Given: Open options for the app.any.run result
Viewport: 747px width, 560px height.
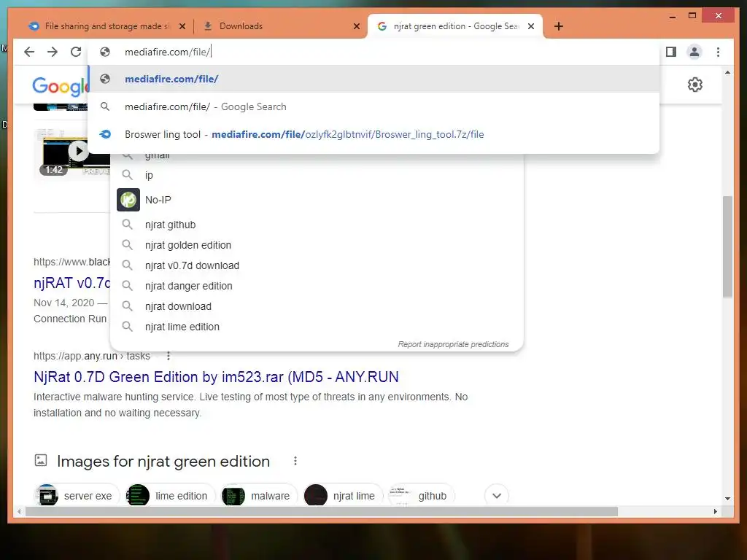Looking at the screenshot, I should click(169, 356).
